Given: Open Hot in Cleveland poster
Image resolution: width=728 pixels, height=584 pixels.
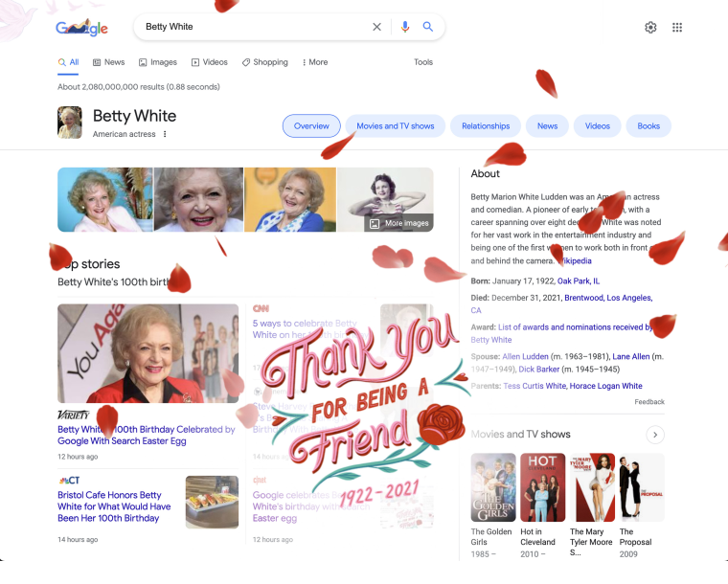Looking at the screenshot, I should click(x=543, y=487).
